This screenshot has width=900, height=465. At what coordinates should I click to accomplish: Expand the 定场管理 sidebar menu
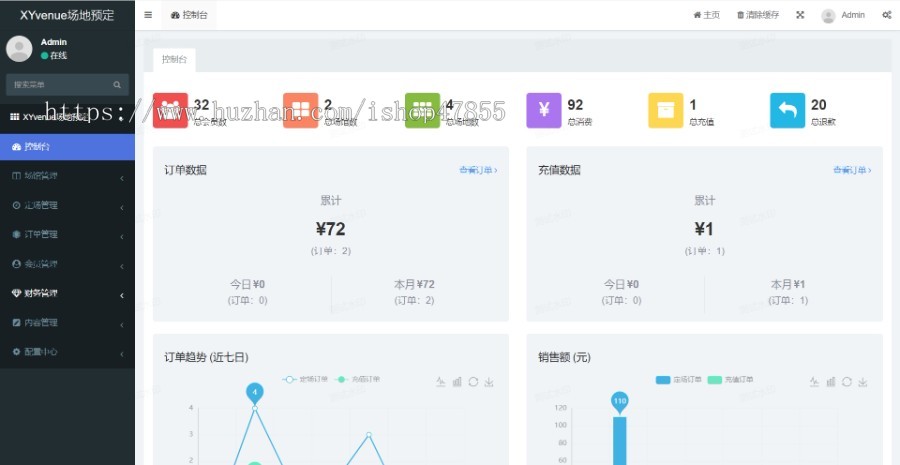click(67, 206)
